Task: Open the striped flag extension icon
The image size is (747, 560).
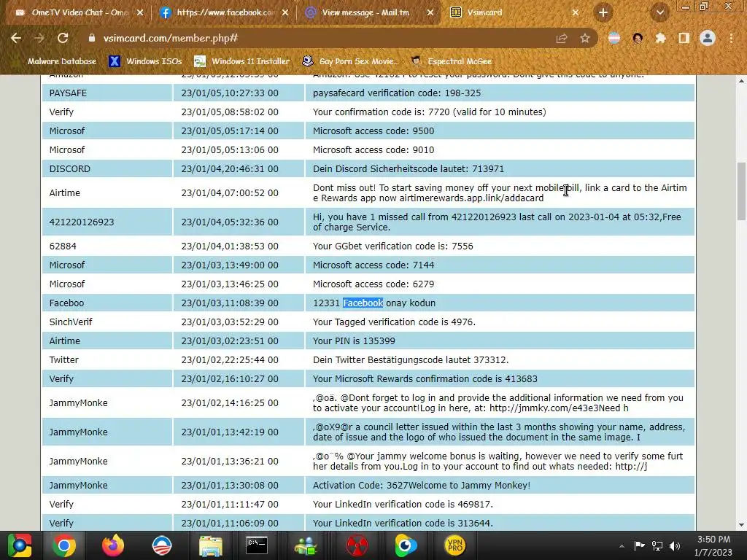Action: pyautogui.click(x=614, y=38)
